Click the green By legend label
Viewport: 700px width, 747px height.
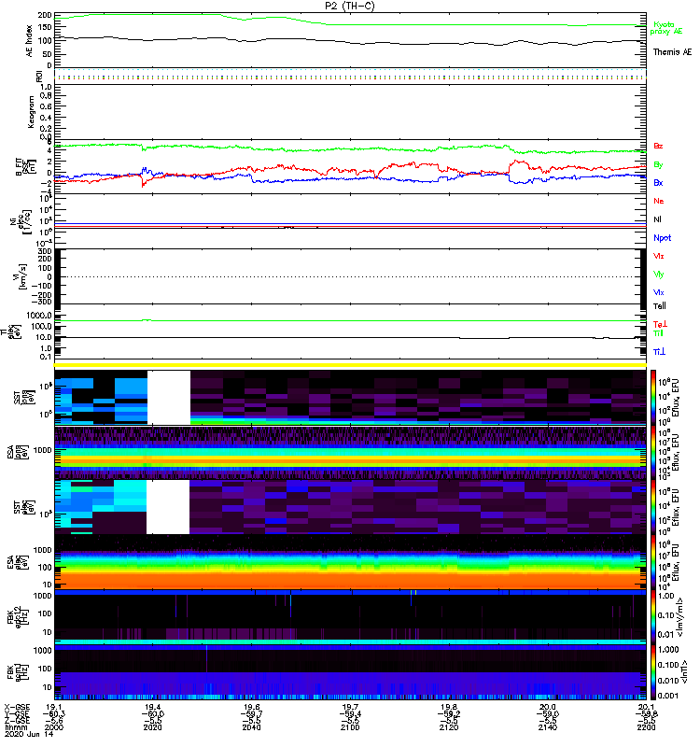pyautogui.click(x=658, y=165)
